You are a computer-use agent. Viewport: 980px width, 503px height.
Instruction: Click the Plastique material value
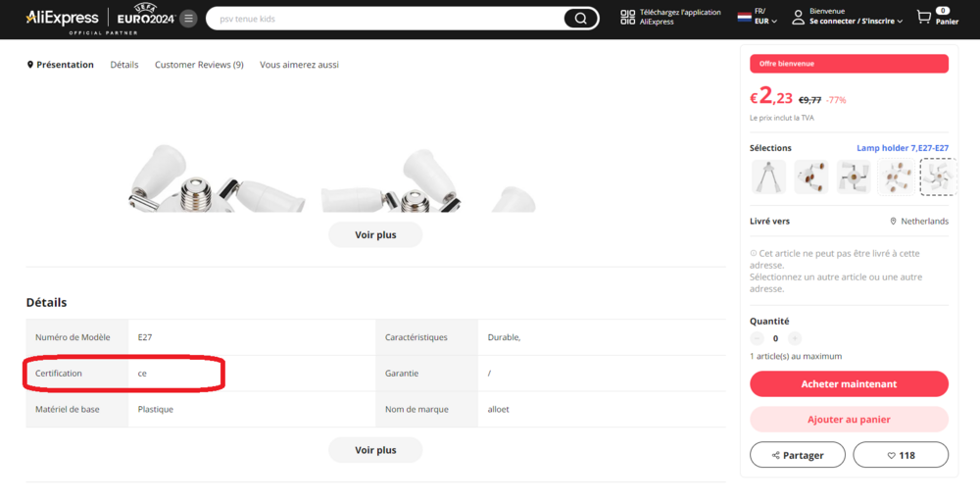point(156,409)
